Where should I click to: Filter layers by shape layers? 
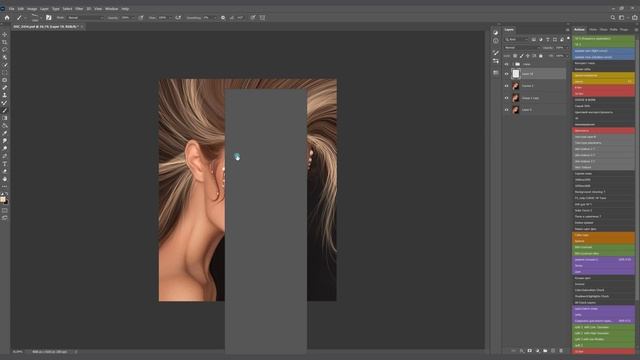[x=555, y=39]
